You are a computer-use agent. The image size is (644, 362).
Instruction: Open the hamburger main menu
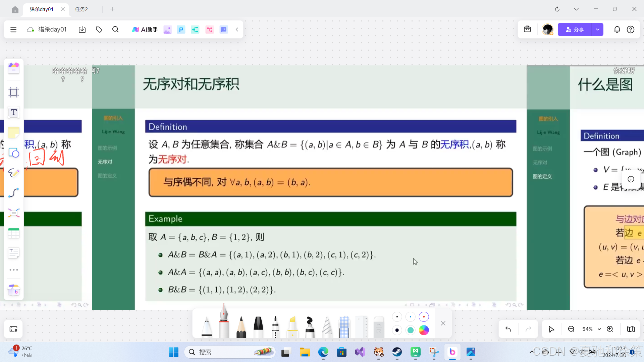(13, 29)
